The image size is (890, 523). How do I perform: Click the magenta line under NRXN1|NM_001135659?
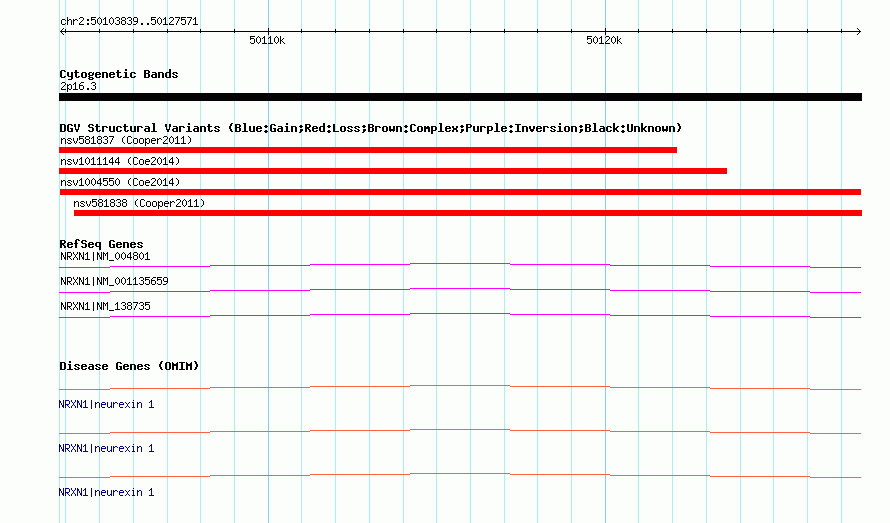coord(460,290)
